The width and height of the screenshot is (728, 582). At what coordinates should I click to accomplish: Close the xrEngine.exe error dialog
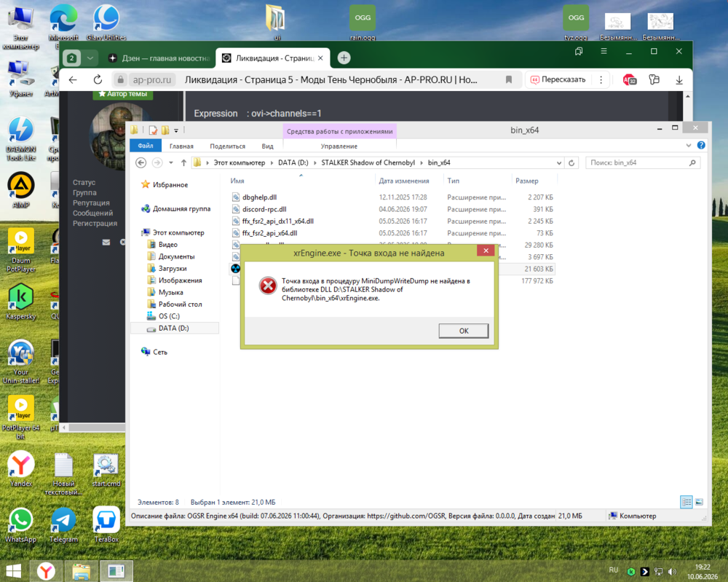pos(486,251)
